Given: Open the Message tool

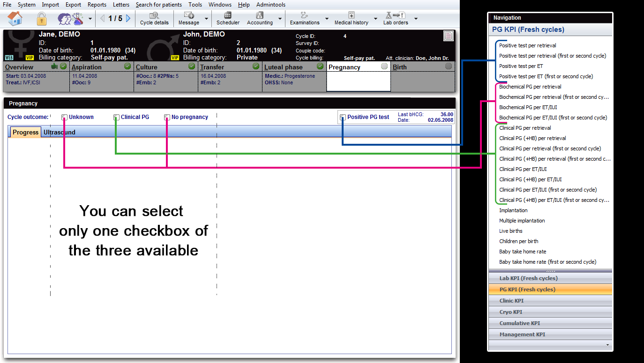Looking at the screenshot, I should [x=189, y=19].
